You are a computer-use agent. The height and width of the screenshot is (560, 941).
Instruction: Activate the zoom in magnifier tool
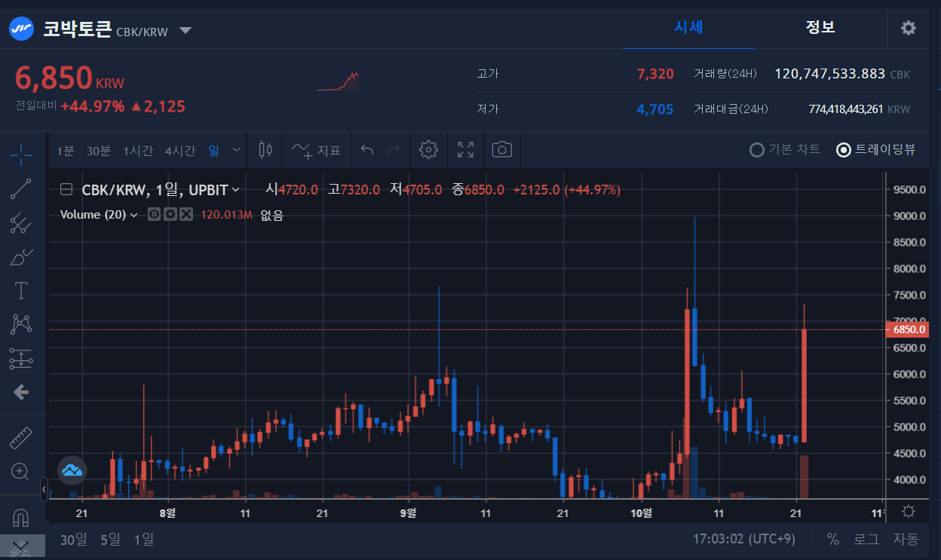pyautogui.click(x=21, y=472)
